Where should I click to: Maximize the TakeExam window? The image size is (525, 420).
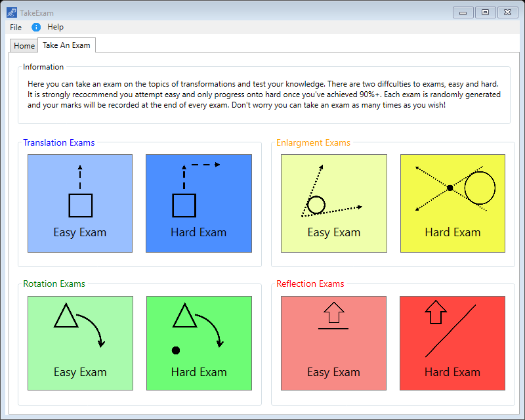tap(485, 12)
